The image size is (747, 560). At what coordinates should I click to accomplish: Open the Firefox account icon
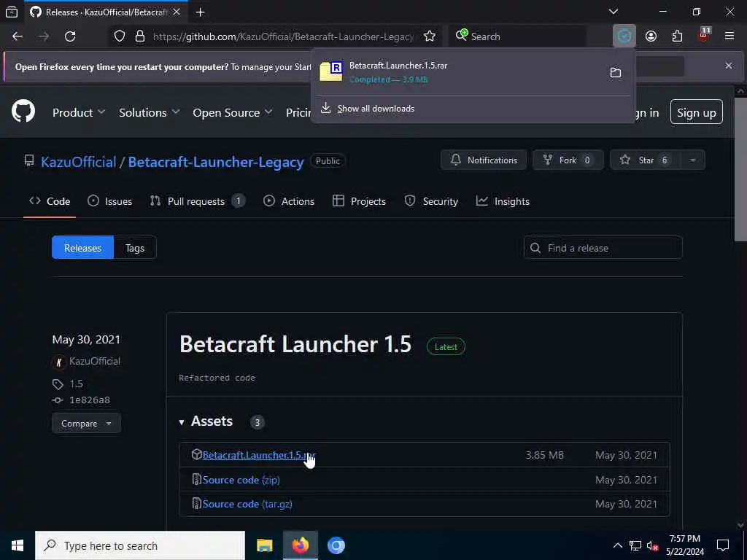click(651, 36)
